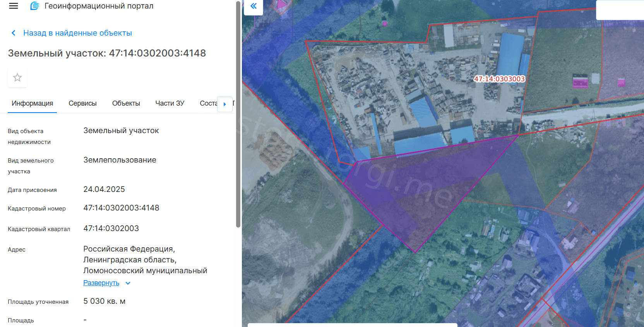This screenshot has height=327, width=644.
Task: Click the Геоинформационный портал logo icon
Action: click(x=35, y=6)
